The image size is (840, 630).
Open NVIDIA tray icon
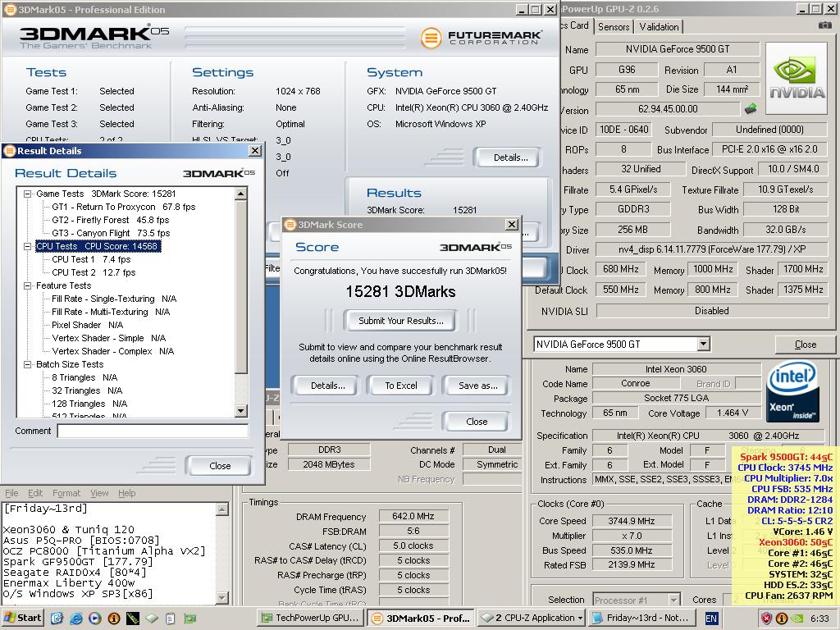797,619
